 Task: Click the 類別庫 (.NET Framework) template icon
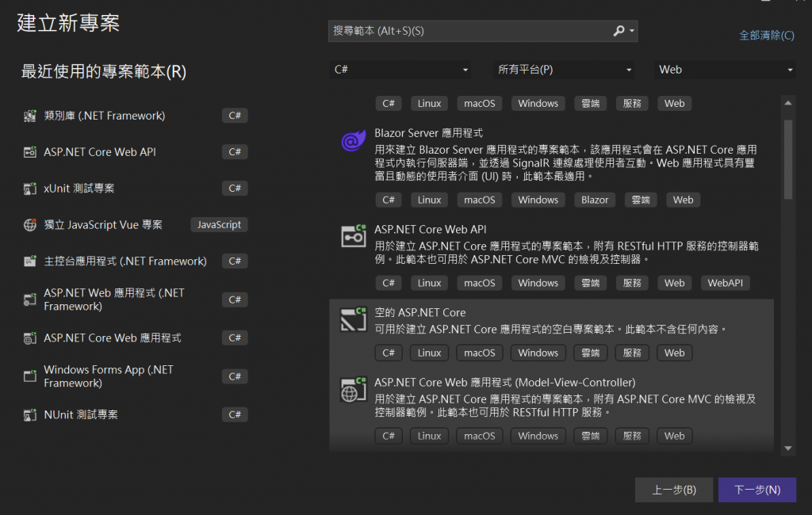pyautogui.click(x=30, y=116)
